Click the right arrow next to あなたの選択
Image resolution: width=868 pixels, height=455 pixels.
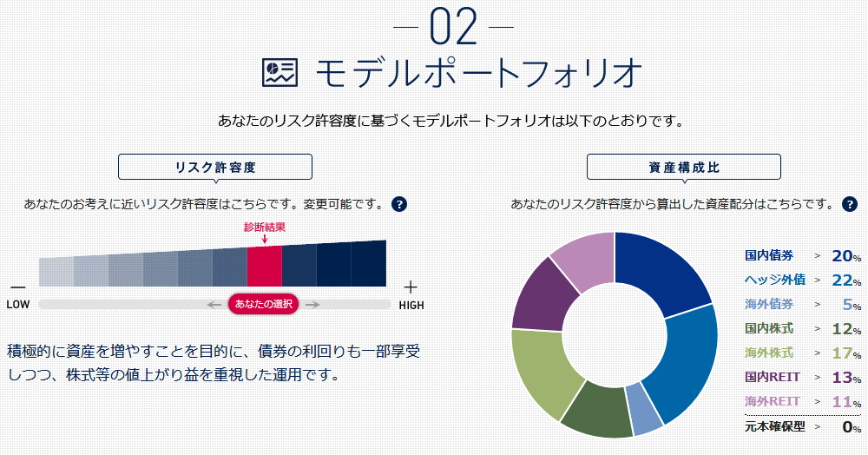(312, 305)
